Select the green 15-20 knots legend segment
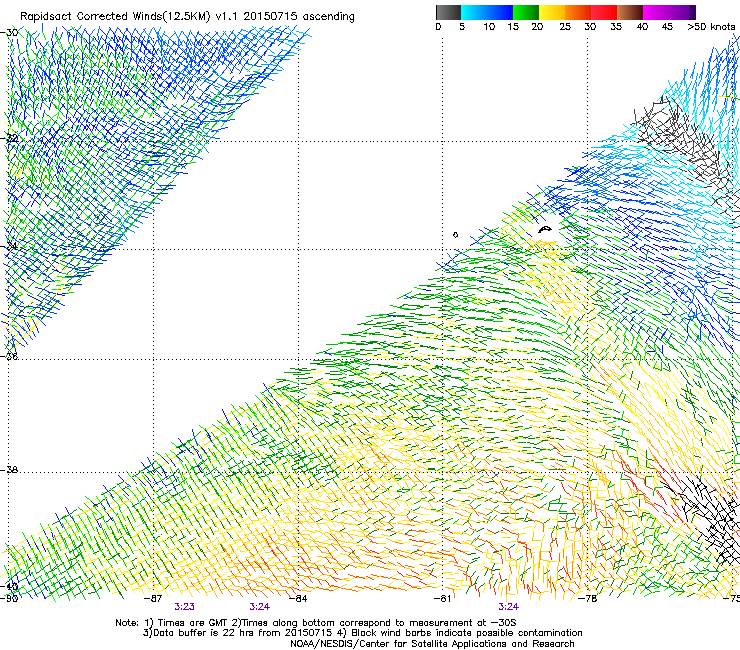Image resolution: width=740 pixels, height=650 pixels. click(x=526, y=12)
